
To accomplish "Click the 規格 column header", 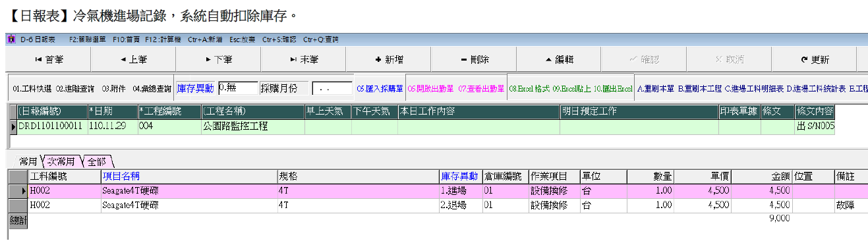I will pos(359,176).
